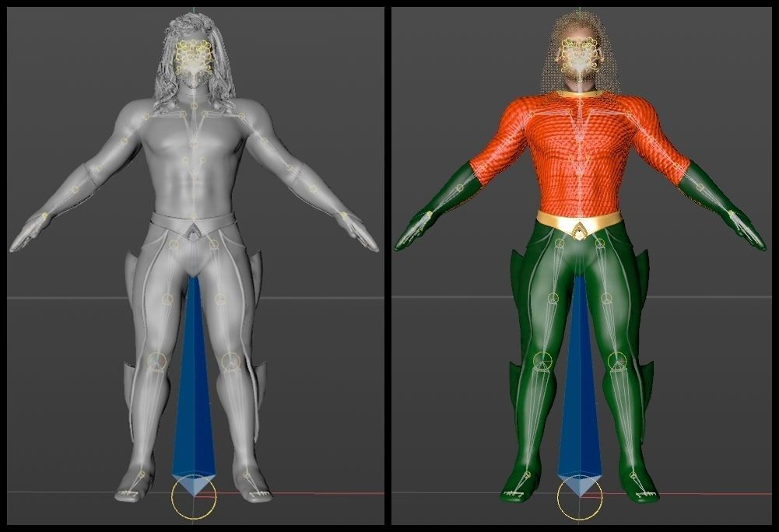Click colored model's ankle joint on screen-right boot
The height and width of the screenshot is (532, 779).
click(x=633, y=475)
